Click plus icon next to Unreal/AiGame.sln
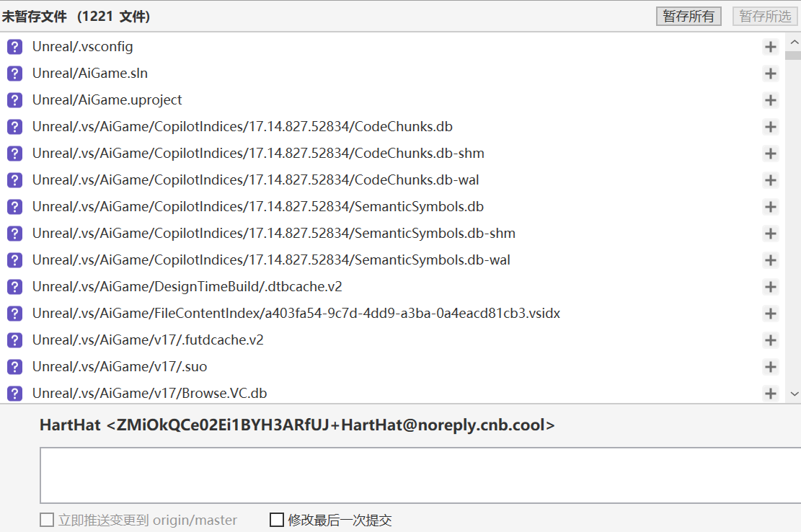The width and height of the screenshot is (801, 532). tap(770, 74)
